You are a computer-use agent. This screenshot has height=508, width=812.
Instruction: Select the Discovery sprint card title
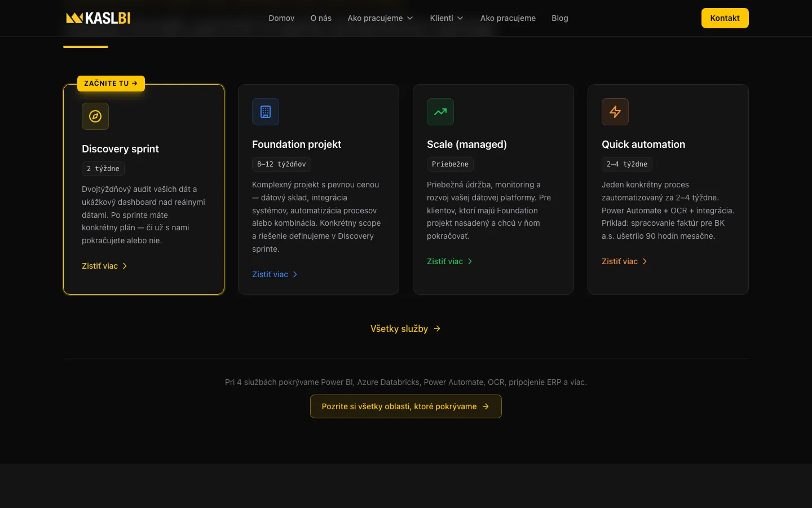coord(120,149)
